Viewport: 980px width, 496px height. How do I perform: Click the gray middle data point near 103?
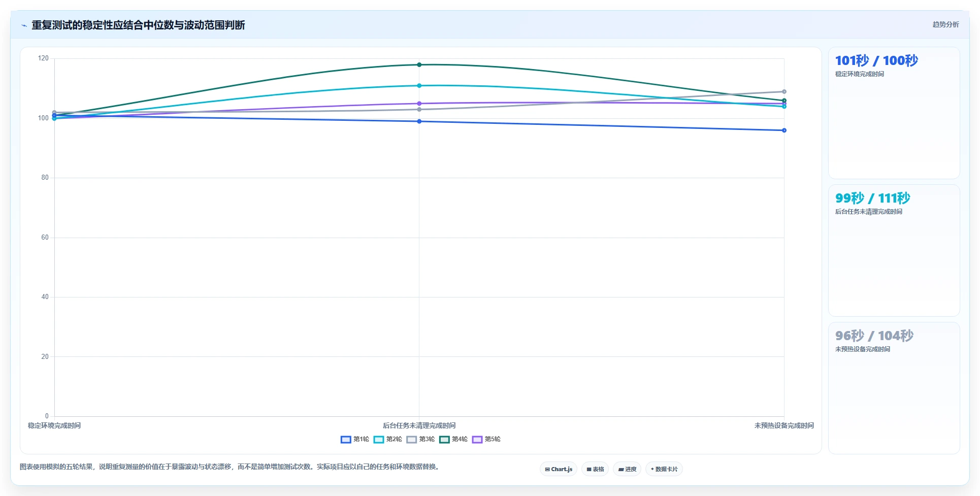click(x=419, y=109)
